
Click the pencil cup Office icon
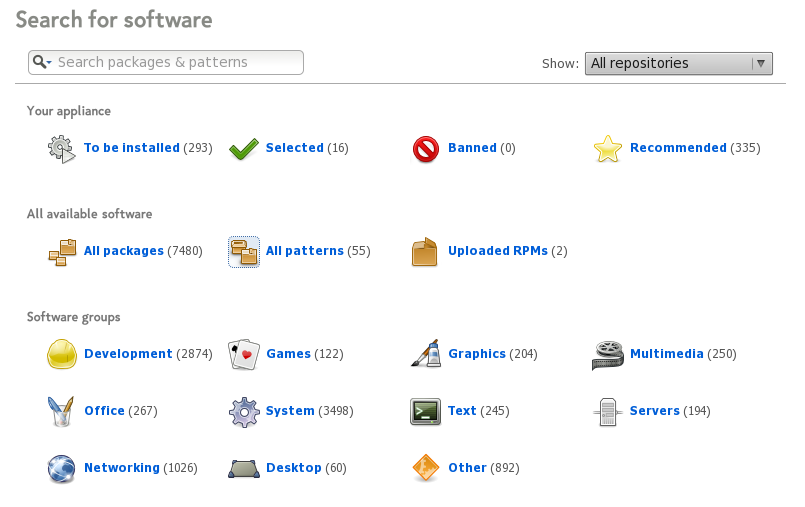click(61, 412)
